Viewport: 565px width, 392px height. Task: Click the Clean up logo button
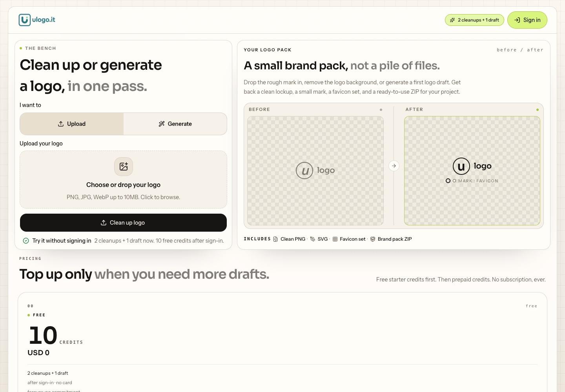123,223
